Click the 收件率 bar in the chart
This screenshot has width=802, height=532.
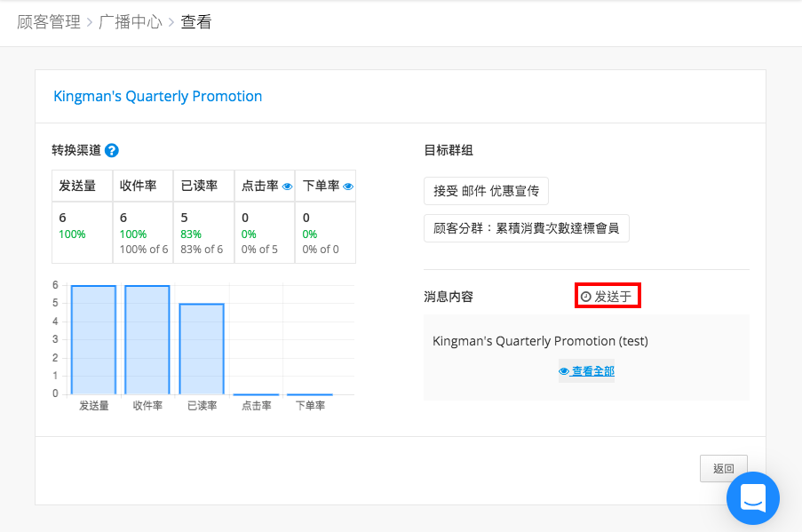coord(147,339)
